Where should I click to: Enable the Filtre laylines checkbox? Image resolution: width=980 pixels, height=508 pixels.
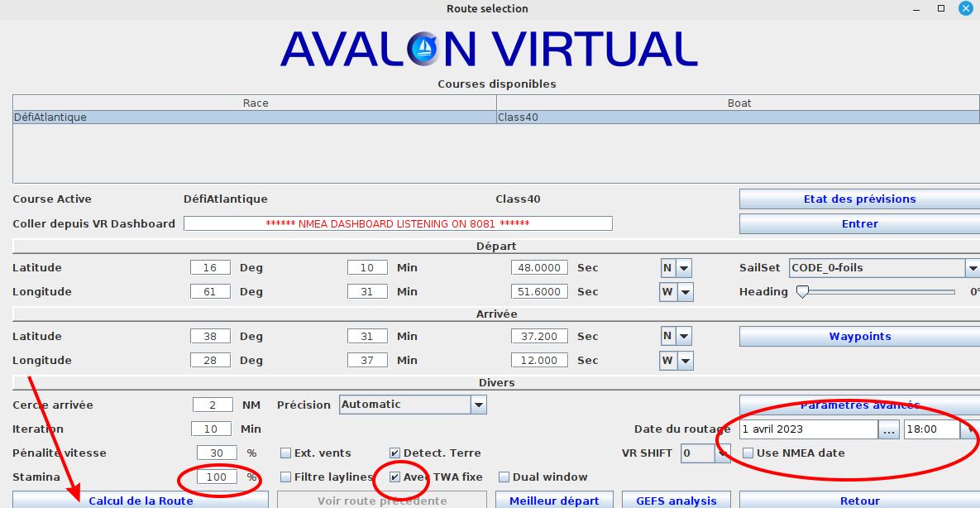coord(286,477)
